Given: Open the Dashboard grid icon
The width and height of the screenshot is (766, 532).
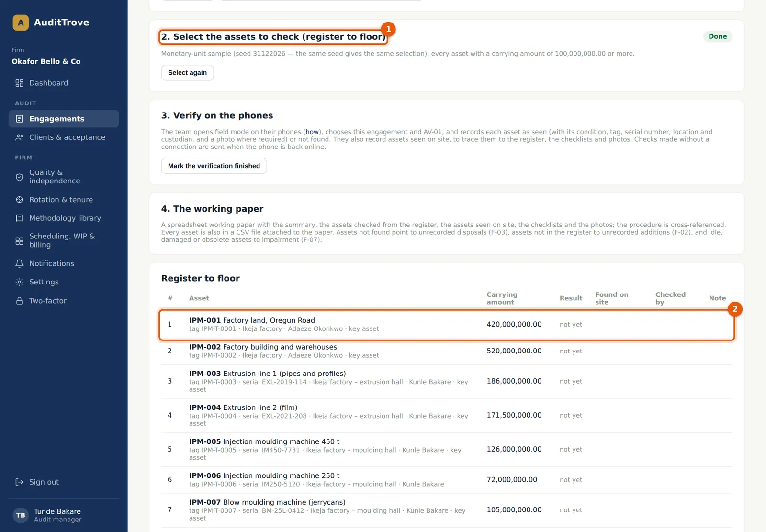Looking at the screenshot, I should click(19, 83).
